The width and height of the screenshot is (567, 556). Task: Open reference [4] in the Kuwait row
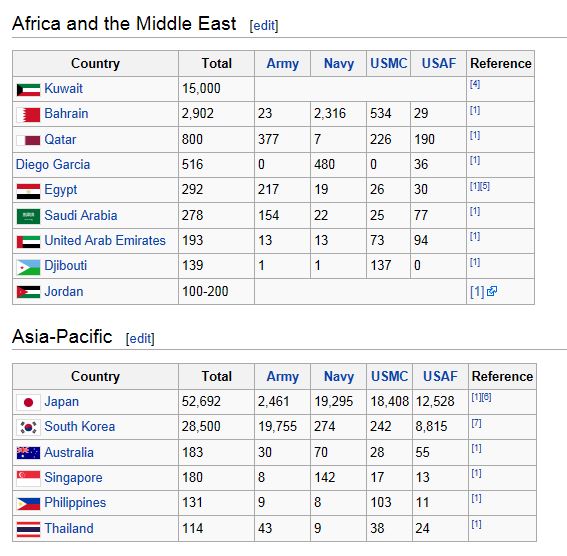(x=475, y=84)
